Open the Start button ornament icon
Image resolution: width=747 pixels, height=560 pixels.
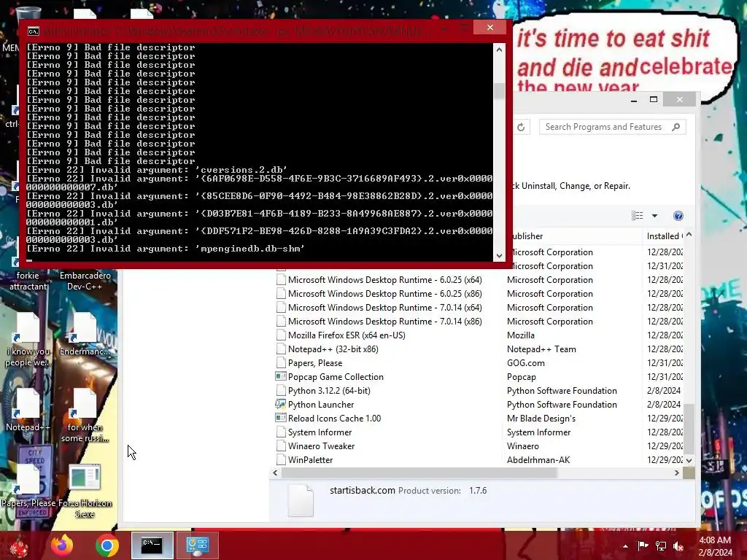coord(19,547)
